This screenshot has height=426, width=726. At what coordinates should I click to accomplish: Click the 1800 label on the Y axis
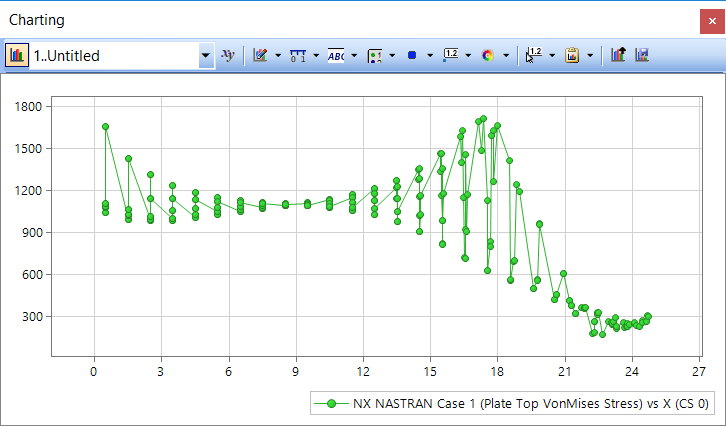tap(28, 106)
